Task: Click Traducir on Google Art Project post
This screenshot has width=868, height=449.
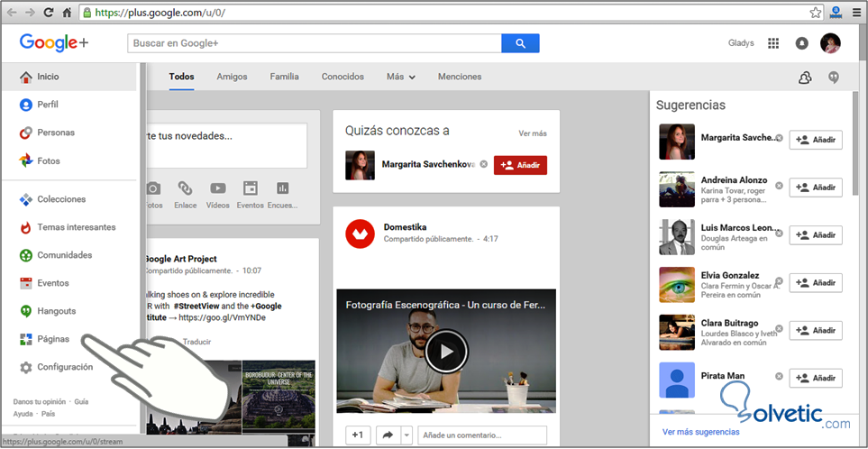Action: coord(196,342)
